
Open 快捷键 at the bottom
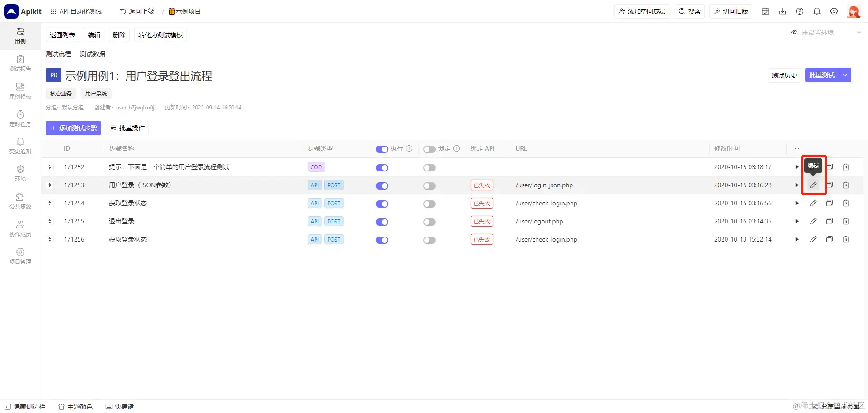[120, 407]
